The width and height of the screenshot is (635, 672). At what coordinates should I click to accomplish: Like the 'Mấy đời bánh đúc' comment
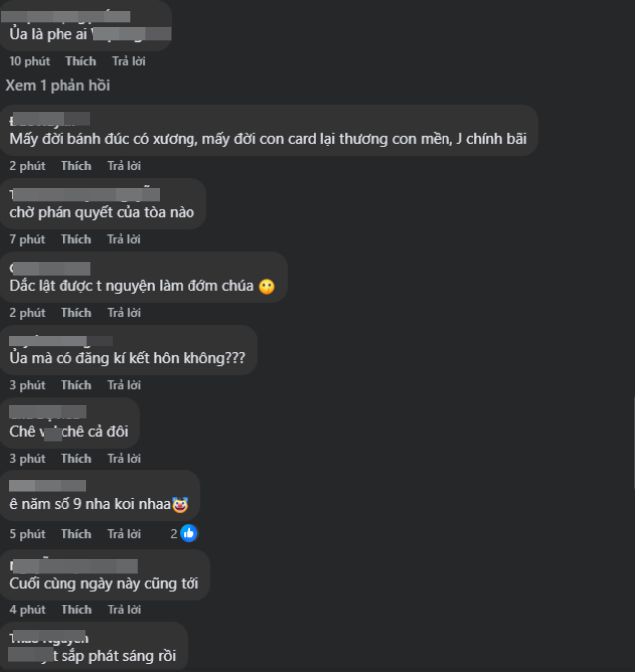[76, 166]
